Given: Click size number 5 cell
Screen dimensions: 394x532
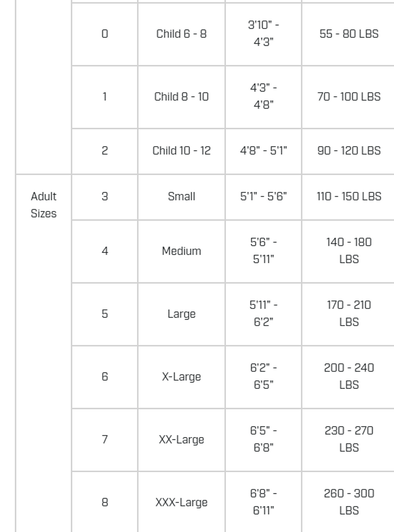Looking at the screenshot, I should [x=104, y=314].
